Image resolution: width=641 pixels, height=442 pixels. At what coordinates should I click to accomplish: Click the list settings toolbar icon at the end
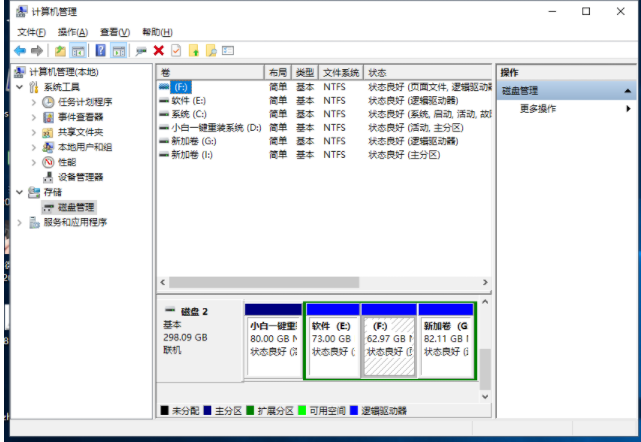click(228, 51)
